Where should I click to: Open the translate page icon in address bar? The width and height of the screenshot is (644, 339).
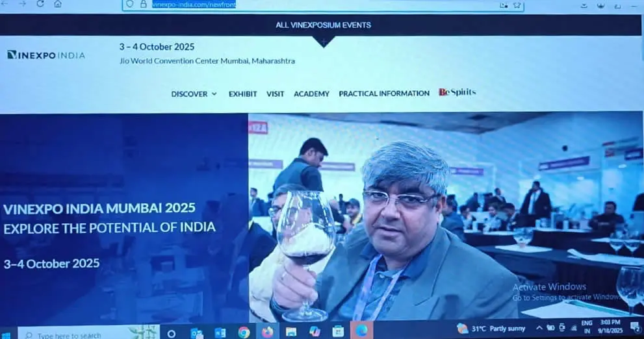point(504,5)
